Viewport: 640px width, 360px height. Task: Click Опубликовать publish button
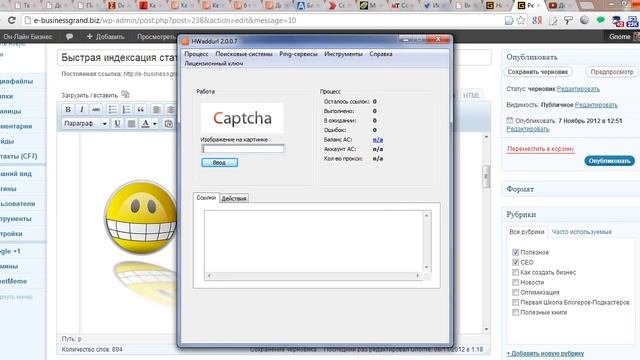click(609, 161)
